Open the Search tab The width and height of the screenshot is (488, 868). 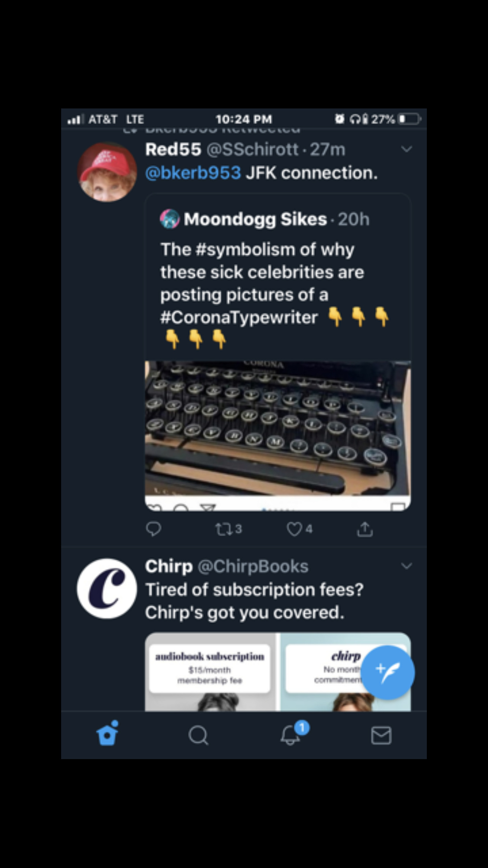[198, 735]
